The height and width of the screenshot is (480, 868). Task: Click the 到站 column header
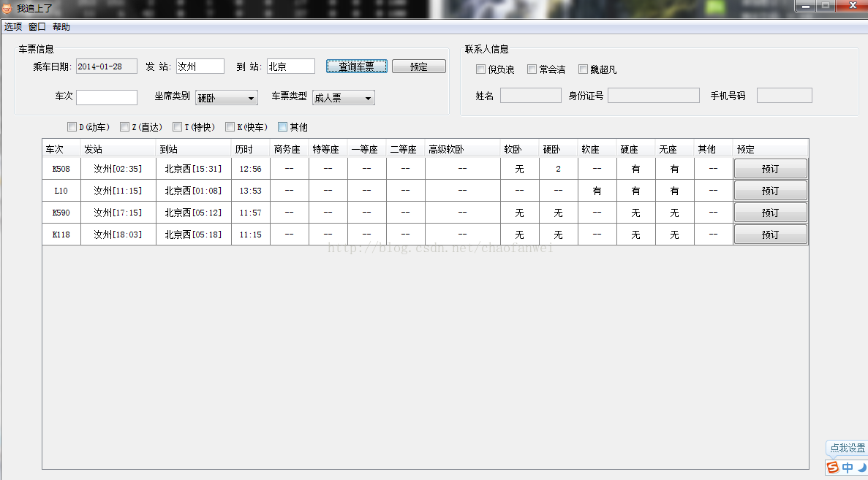(x=194, y=149)
